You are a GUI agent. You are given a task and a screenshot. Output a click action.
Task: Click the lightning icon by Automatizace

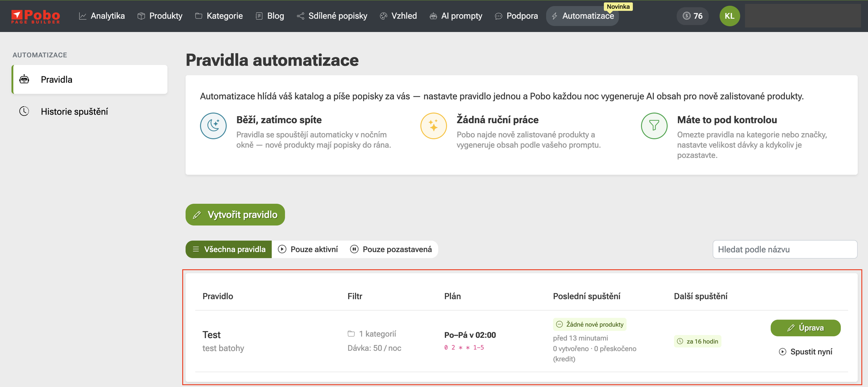(554, 16)
